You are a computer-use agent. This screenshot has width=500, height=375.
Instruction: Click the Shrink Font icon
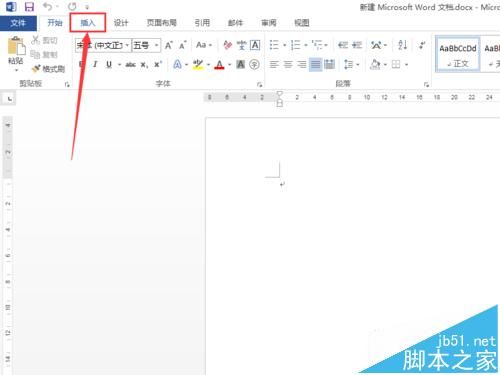click(x=182, y=45)
